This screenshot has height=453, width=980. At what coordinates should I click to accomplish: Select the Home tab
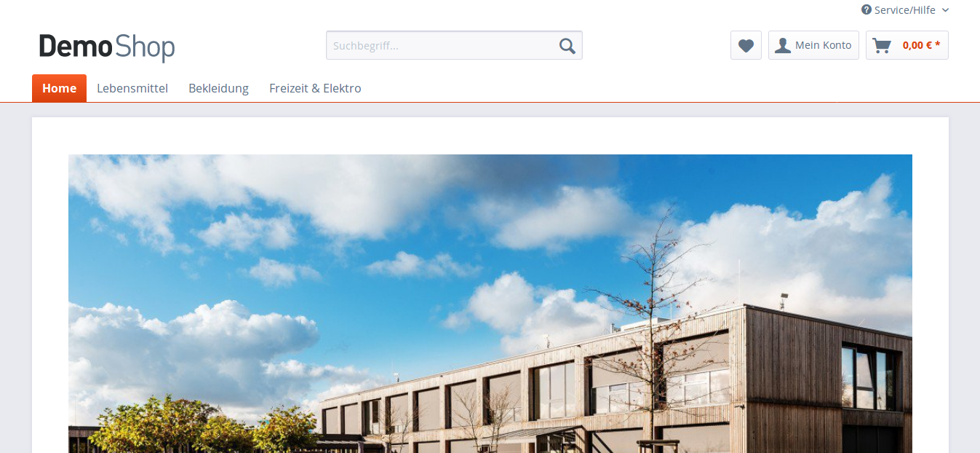tap(59, 88)
